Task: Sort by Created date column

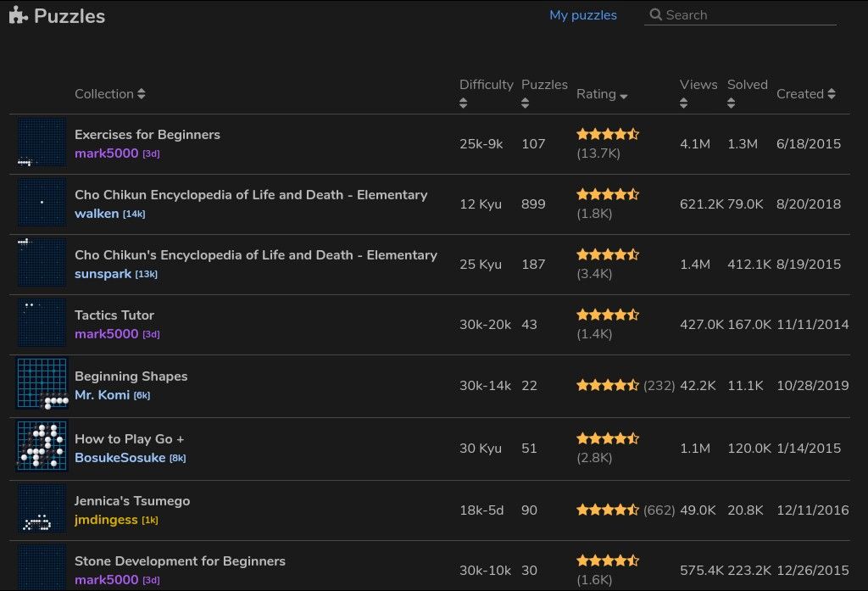Action: tap(805, 94)
